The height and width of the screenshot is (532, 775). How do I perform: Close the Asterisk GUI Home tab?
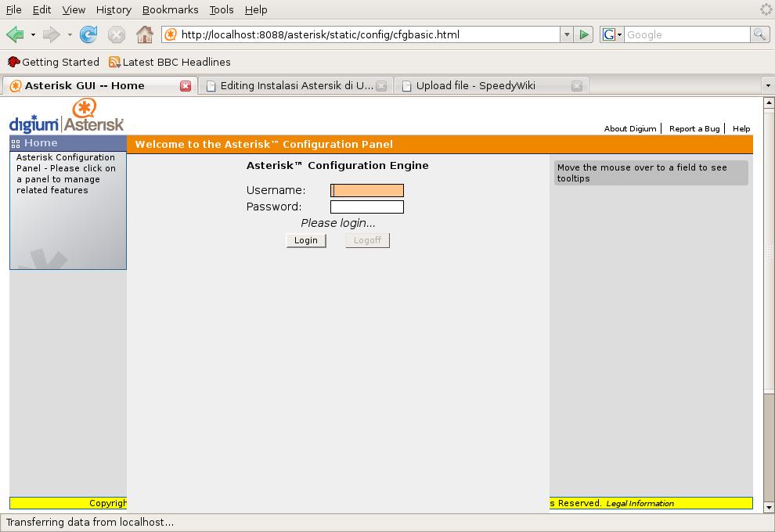(x=186, y=86)
